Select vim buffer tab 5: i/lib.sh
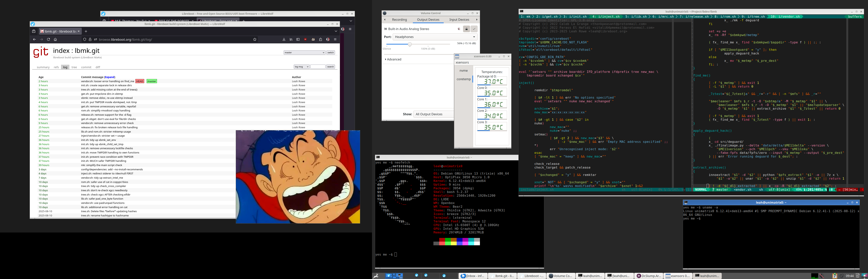This screenshot has height=279, width=868. pyautogui.click(x=636, y=16)
